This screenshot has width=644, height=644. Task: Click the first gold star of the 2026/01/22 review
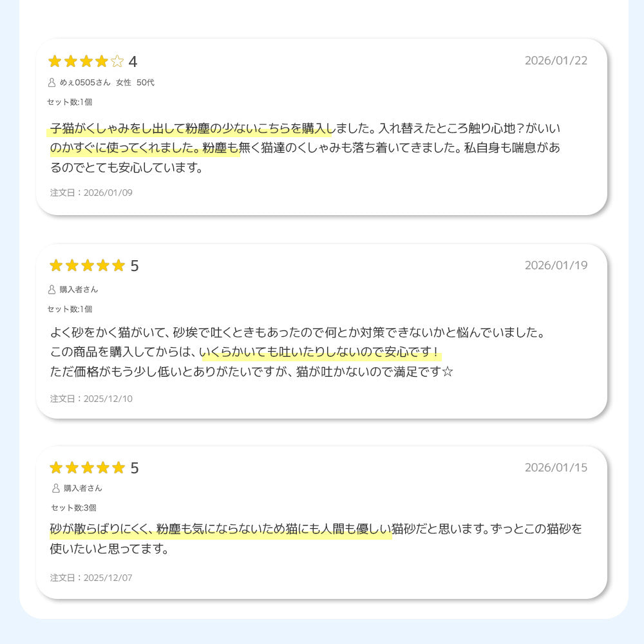click(x=55, y=62)
